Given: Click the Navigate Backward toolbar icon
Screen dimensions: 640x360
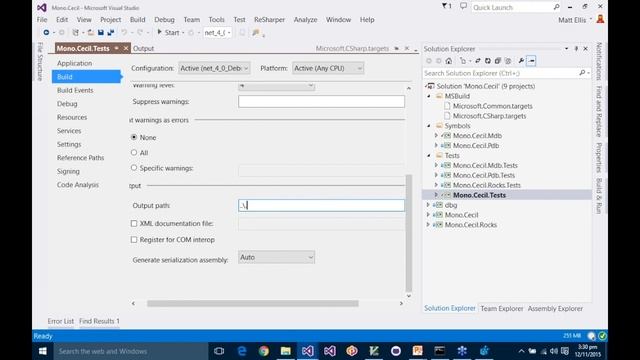Looking at the screenshot, I should tap(46, 32).
